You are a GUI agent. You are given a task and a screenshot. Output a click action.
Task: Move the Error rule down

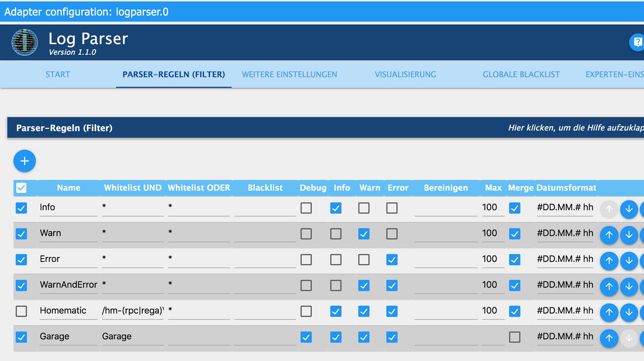tap(629, 261)
